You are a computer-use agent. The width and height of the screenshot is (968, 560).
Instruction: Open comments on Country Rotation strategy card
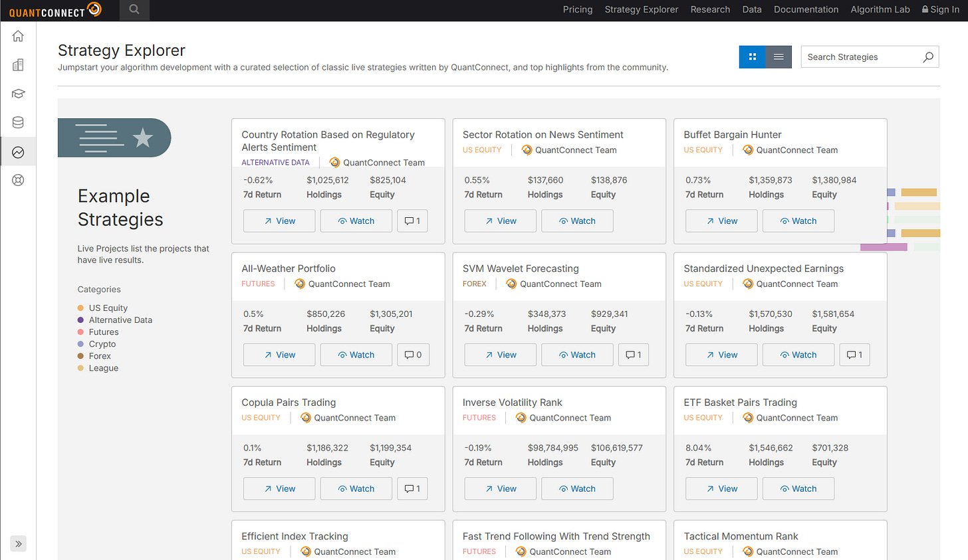pyautogui.click(x=412, y=221)
